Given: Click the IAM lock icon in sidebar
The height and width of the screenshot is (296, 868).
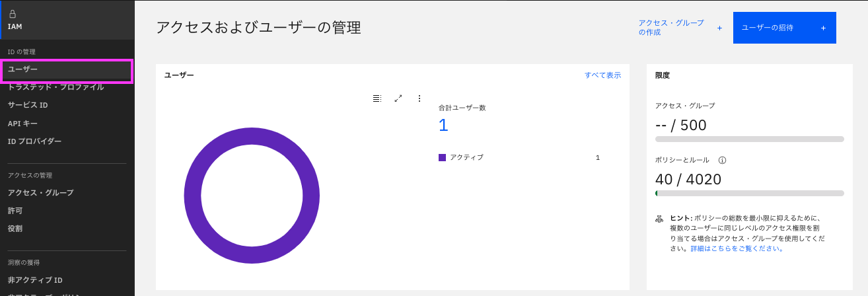Looking at the screenshot, I should (x=13, y=13).
